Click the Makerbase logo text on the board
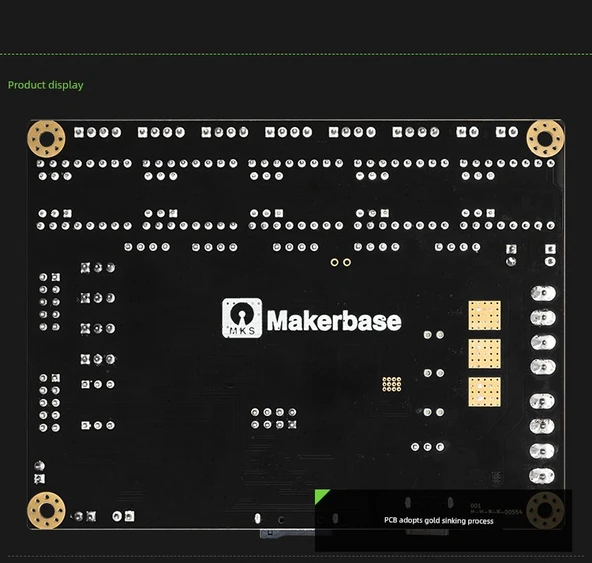 click(x=334, y=321)
